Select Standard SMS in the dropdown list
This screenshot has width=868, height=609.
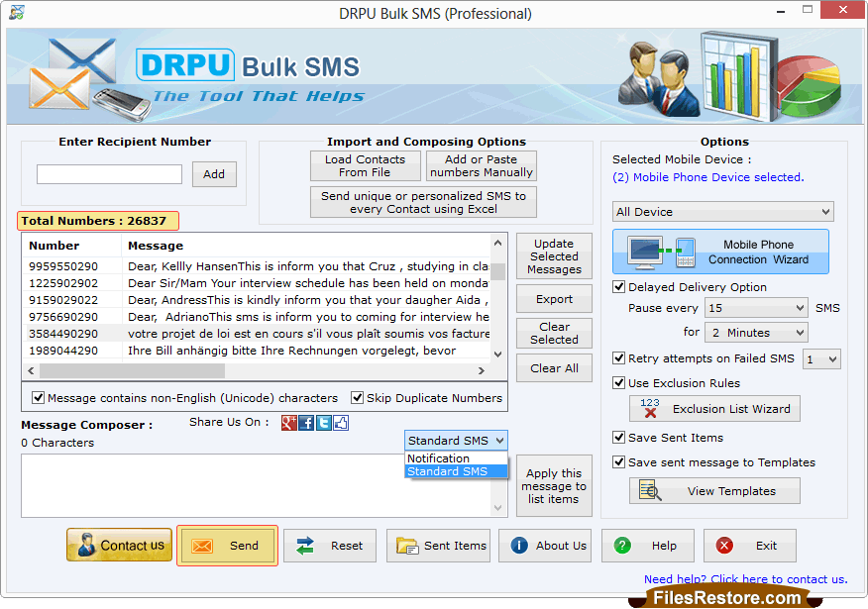456,471
